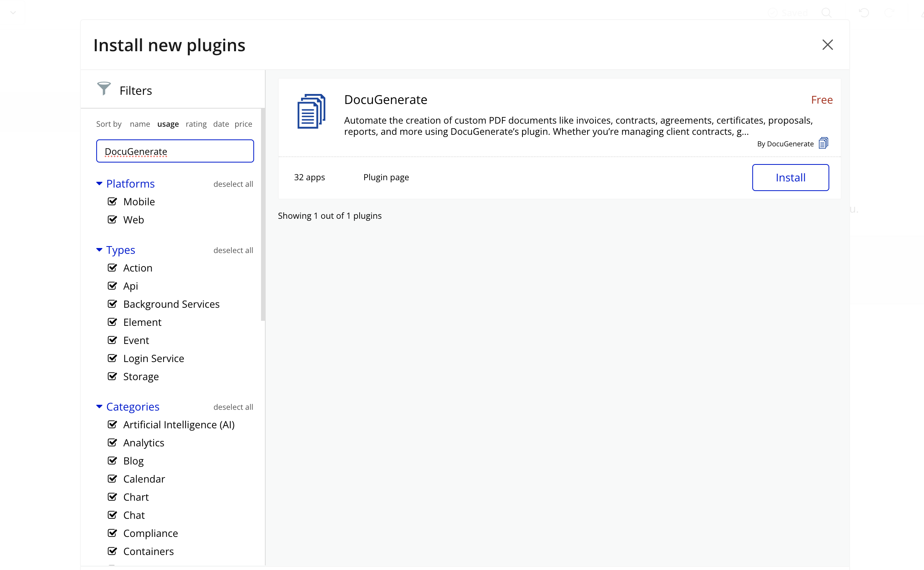This screenshot has height=570, width=924.
Task: Close the Install new plugins dialog
Action: click(x=827, y=45)
